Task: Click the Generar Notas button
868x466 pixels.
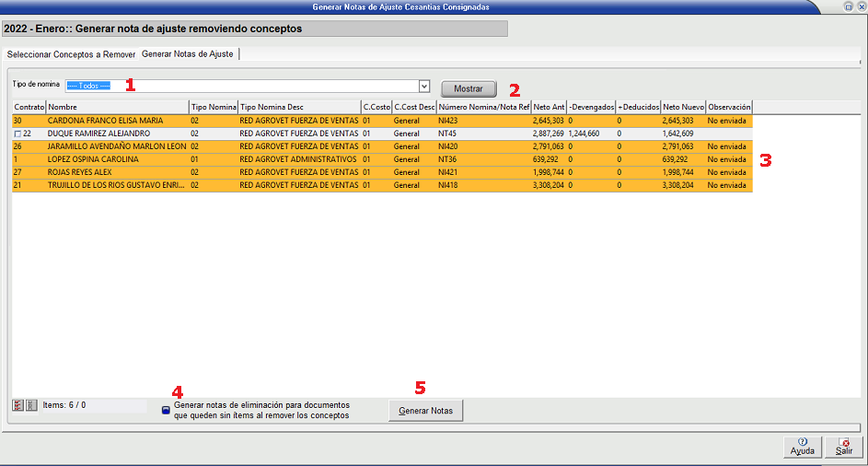Action: click(x=426, y=411)
